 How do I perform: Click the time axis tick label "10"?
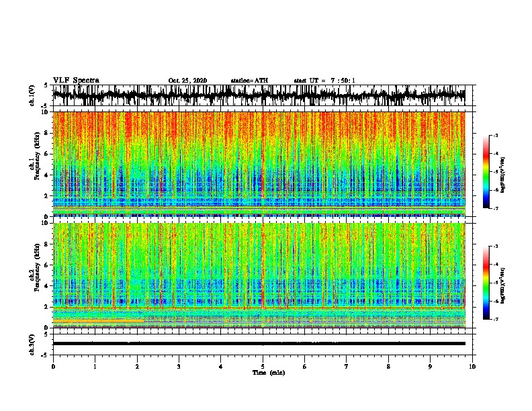(472, 366)
